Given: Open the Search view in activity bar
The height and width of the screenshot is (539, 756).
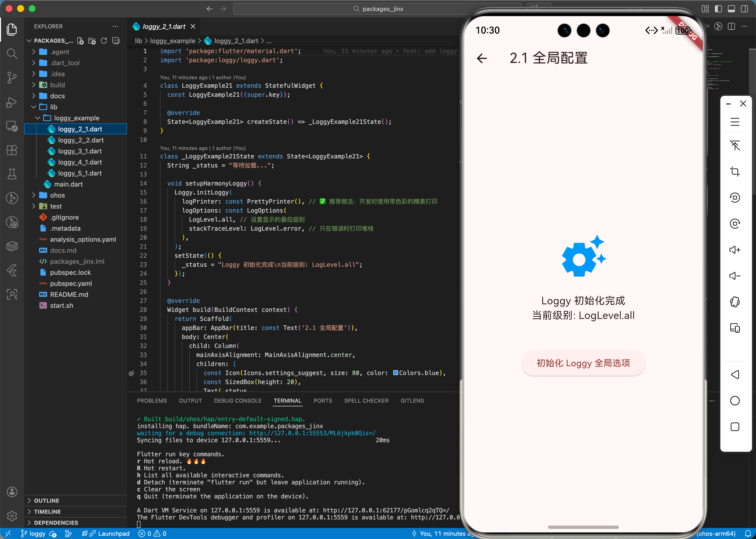Looking at the screenshot, I should 12,53.
